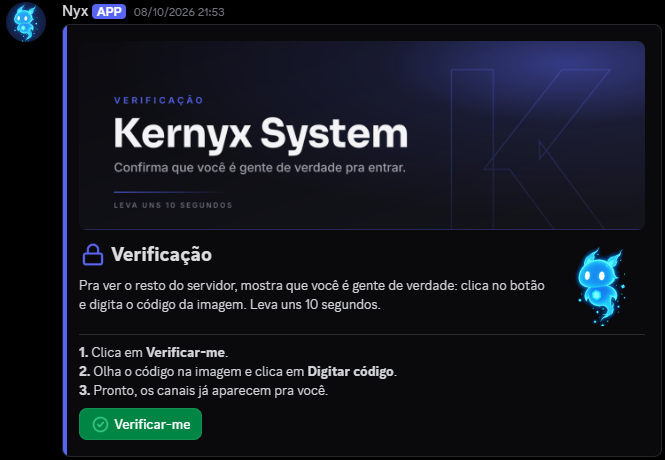
Task: Click the lock icon beside Verificação heading
Action: pyautogui.click(x=93, y=255)
